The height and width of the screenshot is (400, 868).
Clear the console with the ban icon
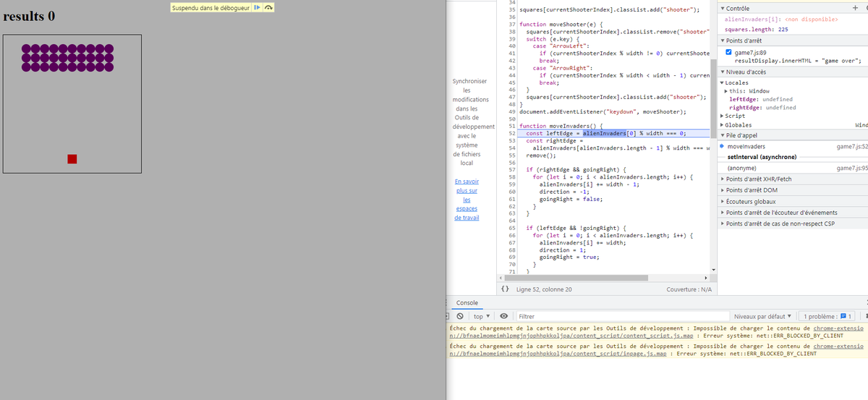coord(460,316)
